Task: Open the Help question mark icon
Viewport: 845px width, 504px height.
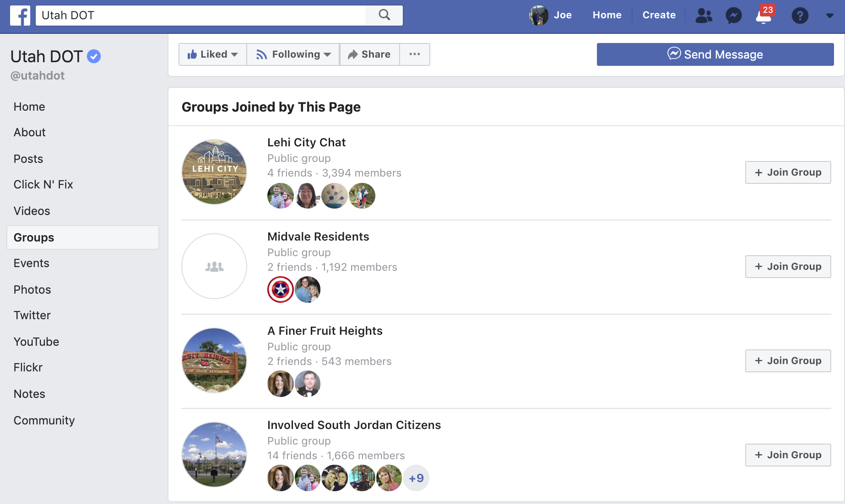Action: [x=800, y=15]
